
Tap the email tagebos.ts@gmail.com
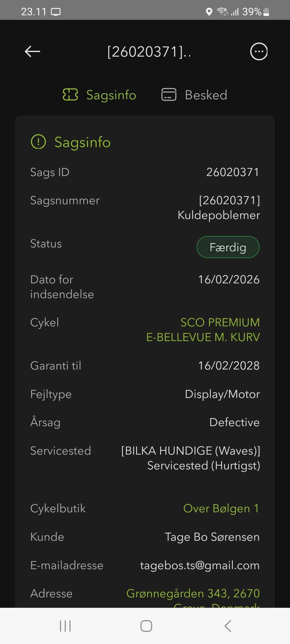click(200, 565)
